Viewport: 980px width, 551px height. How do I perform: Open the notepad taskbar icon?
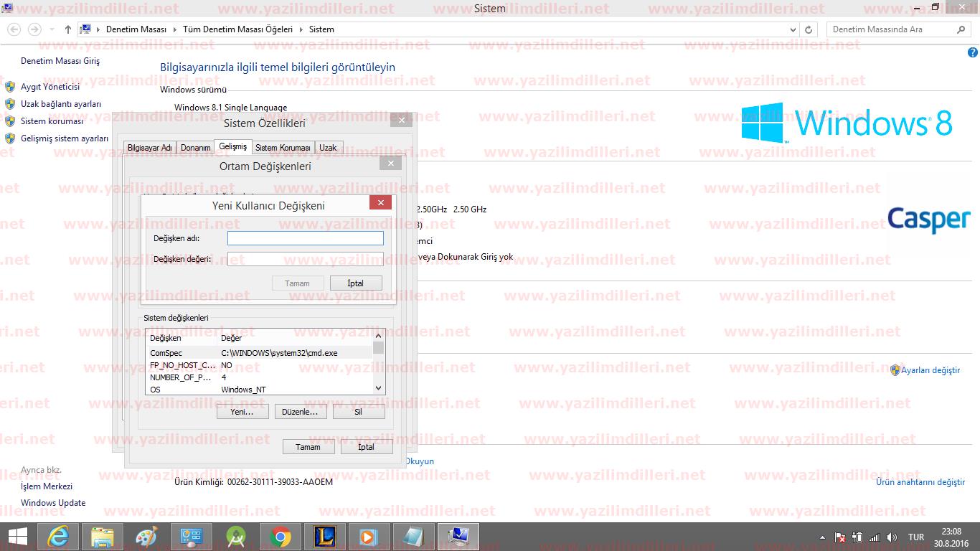click(x=414, y=537)
